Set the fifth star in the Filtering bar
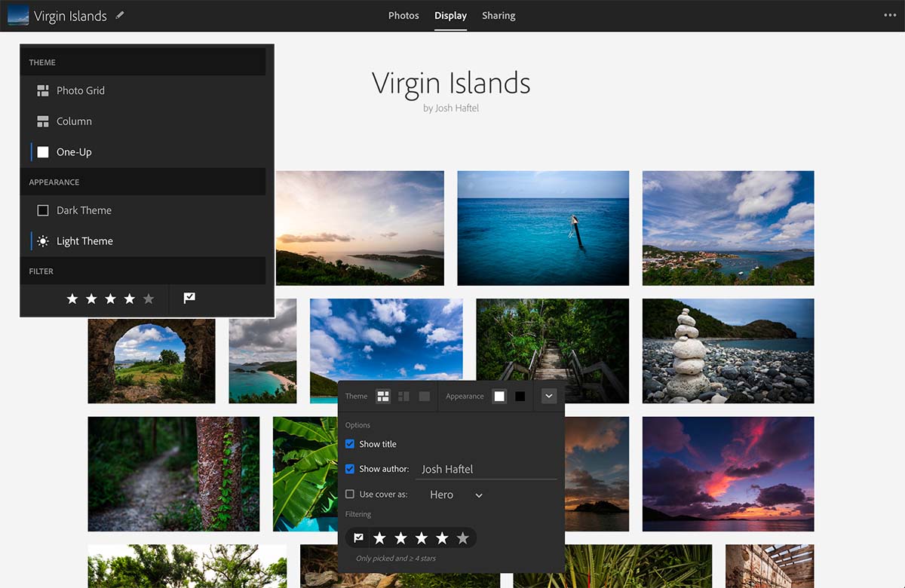The height and width of the screenshot is (588, 905). (x=463, y=537)
